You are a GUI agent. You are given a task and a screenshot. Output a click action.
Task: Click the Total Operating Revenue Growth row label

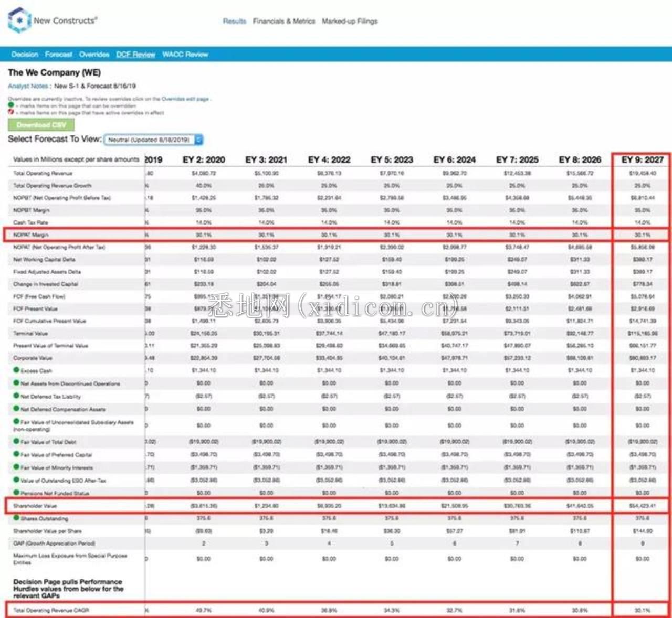coord(52,185)
